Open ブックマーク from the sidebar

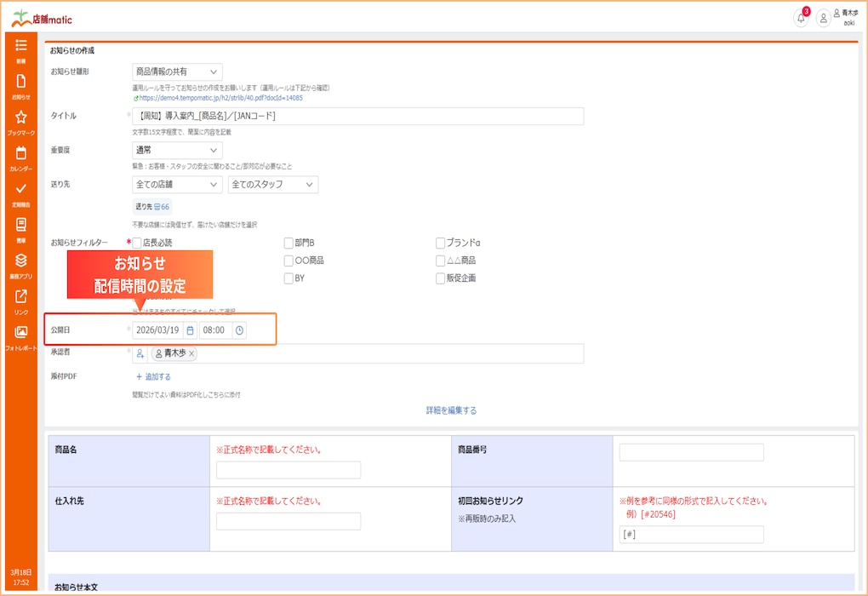coord(20,122)
